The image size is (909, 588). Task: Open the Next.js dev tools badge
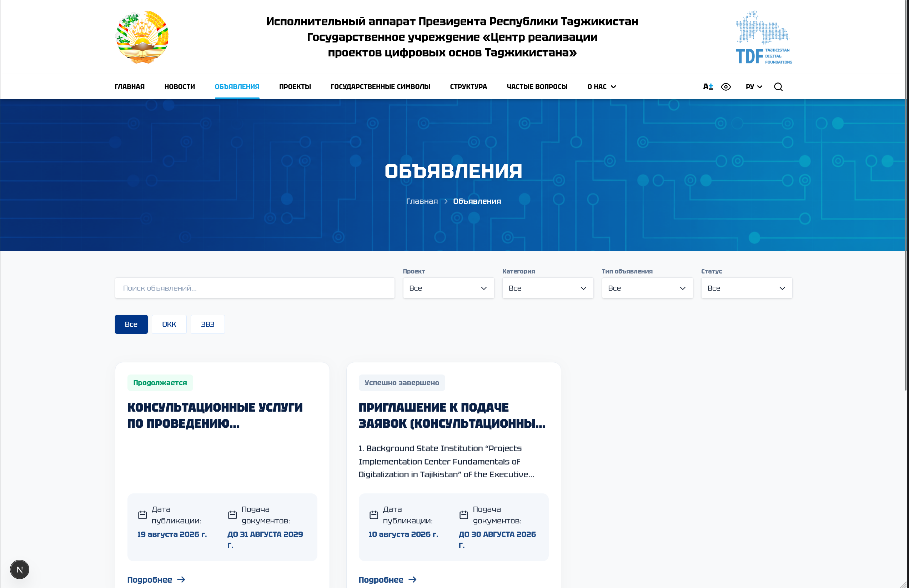(x=20, y=569)
